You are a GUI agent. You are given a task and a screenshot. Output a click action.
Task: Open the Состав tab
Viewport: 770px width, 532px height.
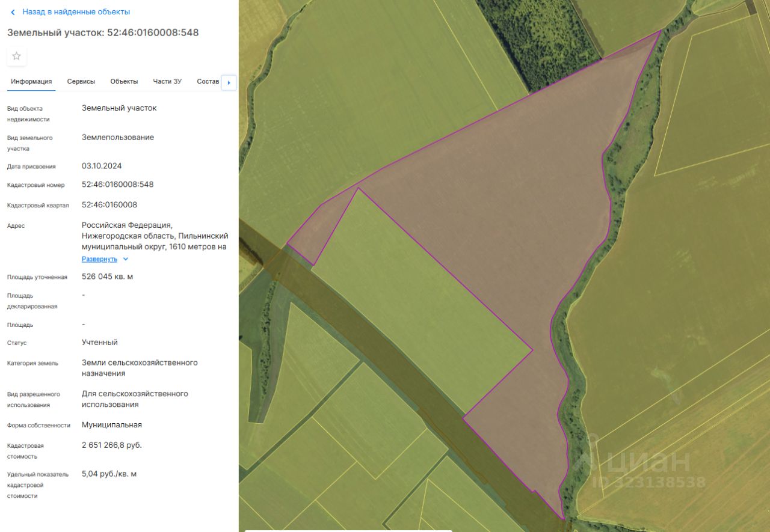(x=208, y=82)
